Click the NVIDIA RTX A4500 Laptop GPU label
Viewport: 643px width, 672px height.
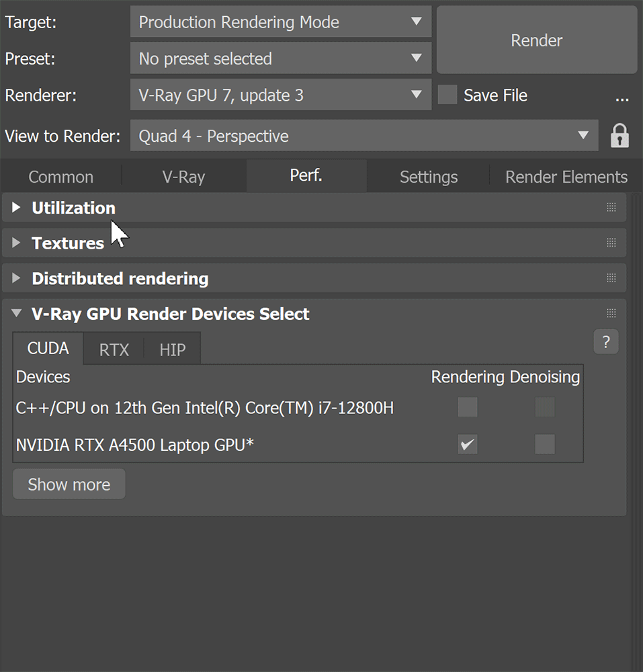coord(135,445)
